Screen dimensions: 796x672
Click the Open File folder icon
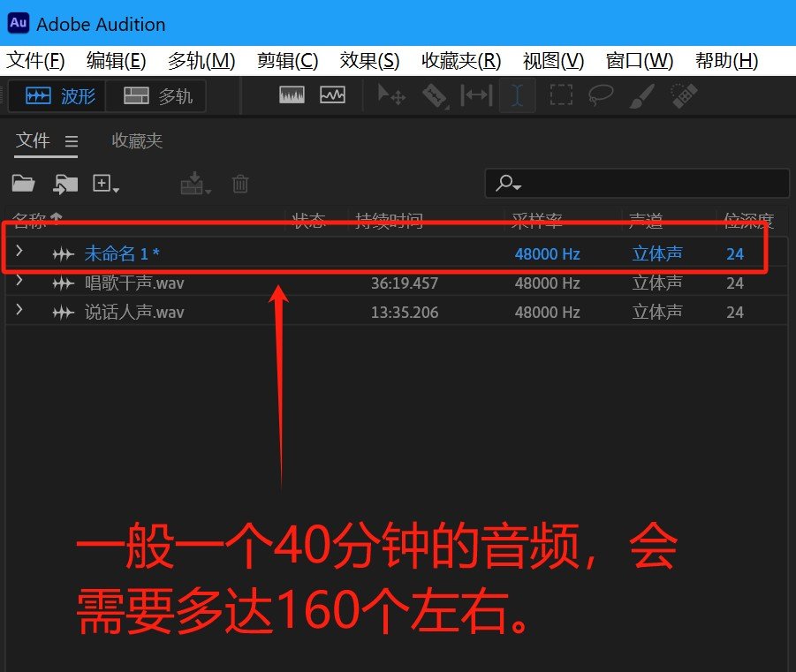point(23,184)
